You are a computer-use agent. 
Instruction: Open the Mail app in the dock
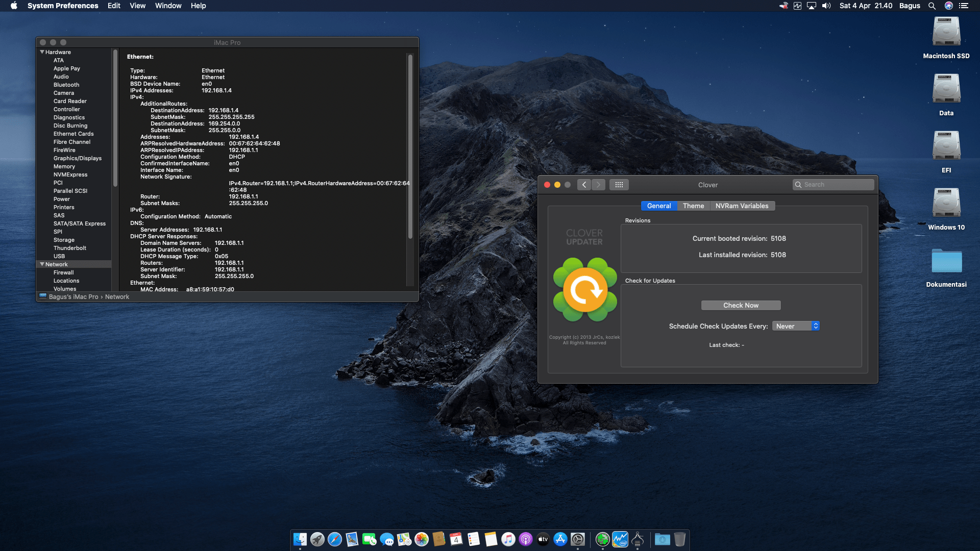(352, 539)
